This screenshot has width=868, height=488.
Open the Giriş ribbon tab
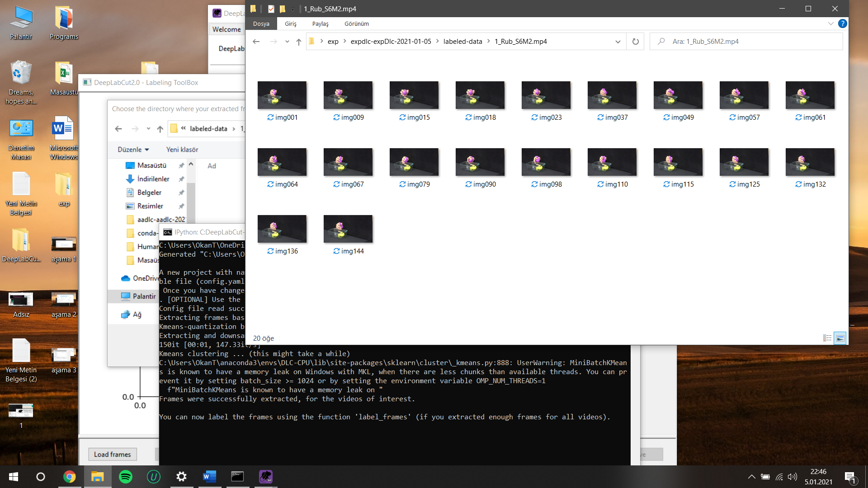[291, 23]
